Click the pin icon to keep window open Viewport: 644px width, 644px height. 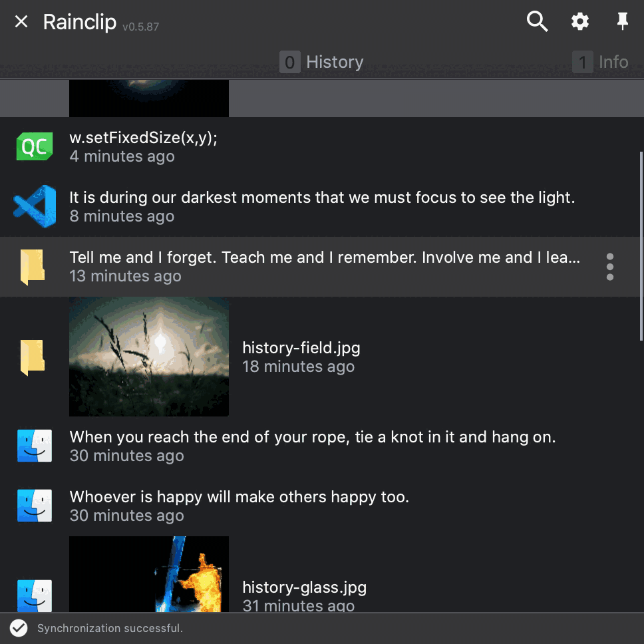(622, 21)
